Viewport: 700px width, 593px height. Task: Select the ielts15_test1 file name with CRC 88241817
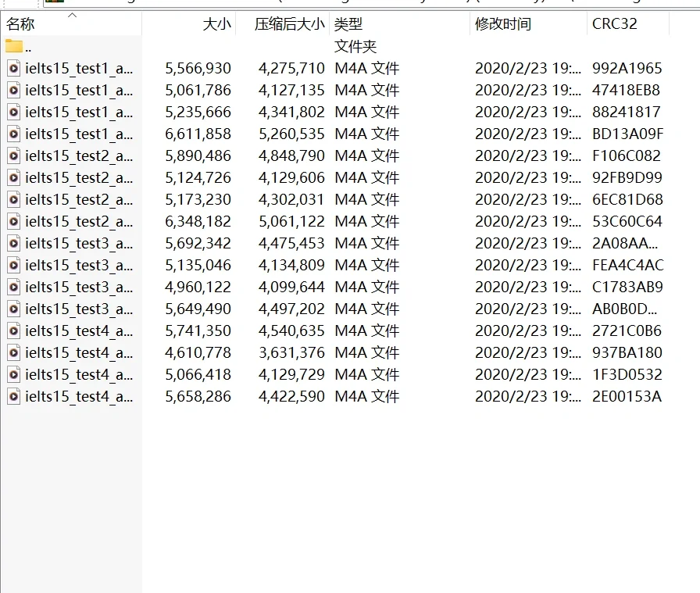tap(79, 112)
